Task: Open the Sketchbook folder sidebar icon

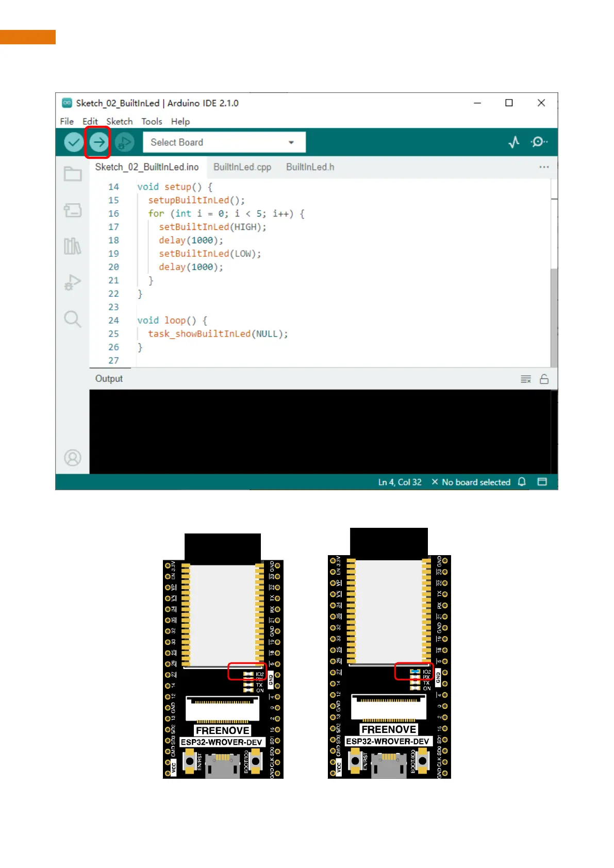Action: point(73,174)
